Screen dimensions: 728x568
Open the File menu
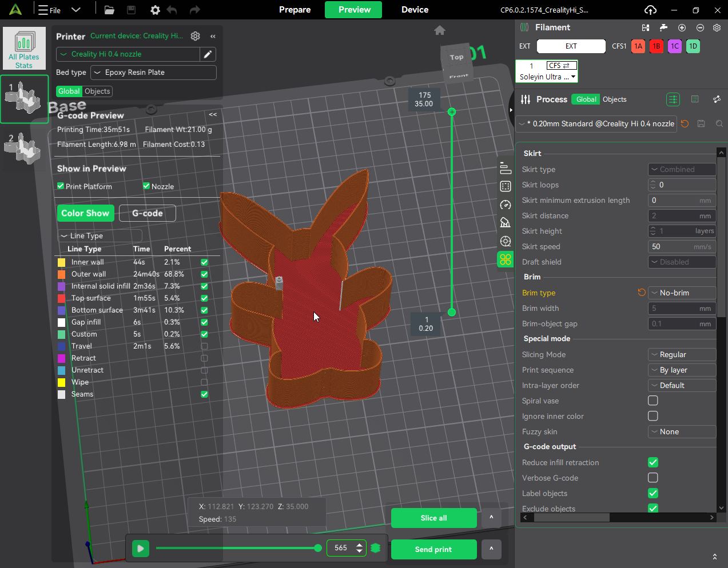50,10
